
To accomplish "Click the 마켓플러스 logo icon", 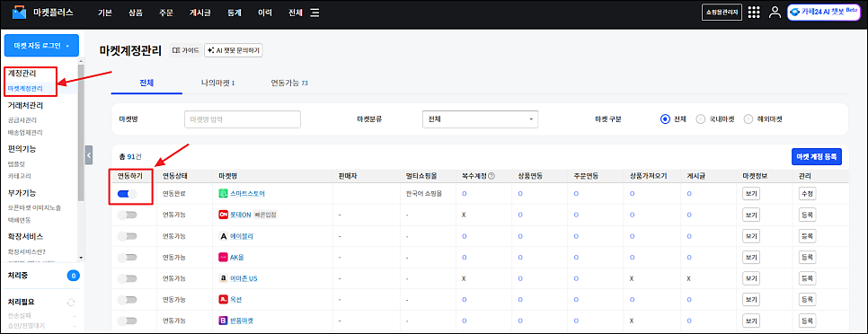I will 20,13.
